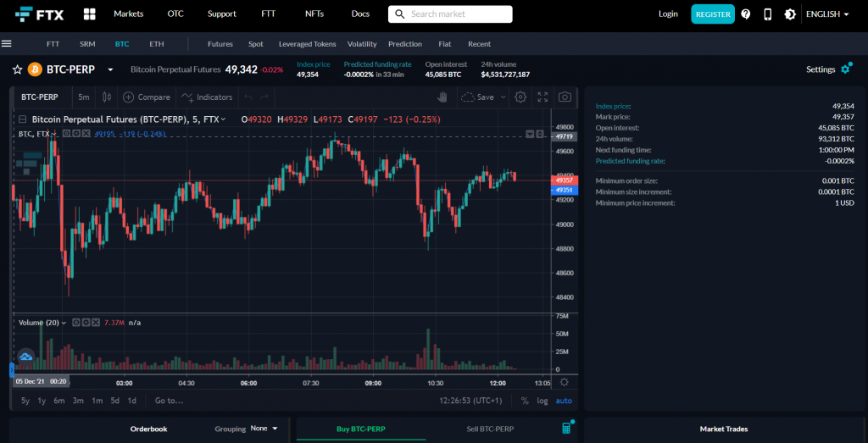This screenshot has height=443, width=868.
Task: Set chart range to 1d
Action: pos(131,401)
